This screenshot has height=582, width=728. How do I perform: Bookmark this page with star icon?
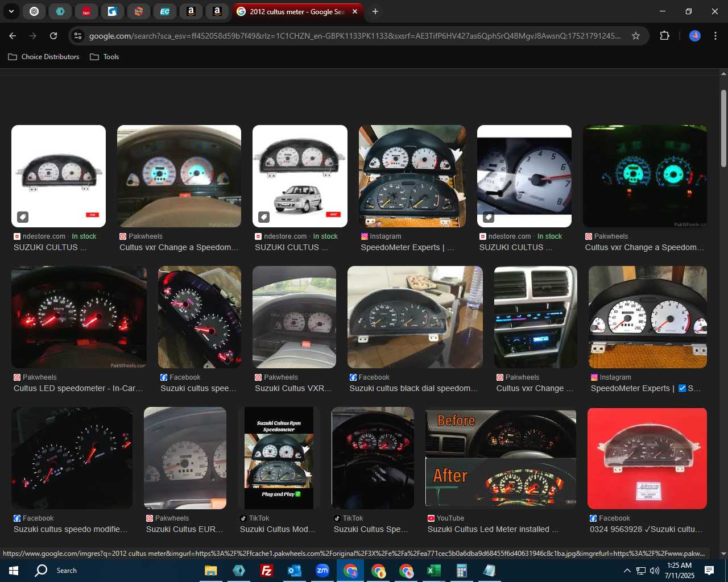pyautogui.click(x=636, y=36)
